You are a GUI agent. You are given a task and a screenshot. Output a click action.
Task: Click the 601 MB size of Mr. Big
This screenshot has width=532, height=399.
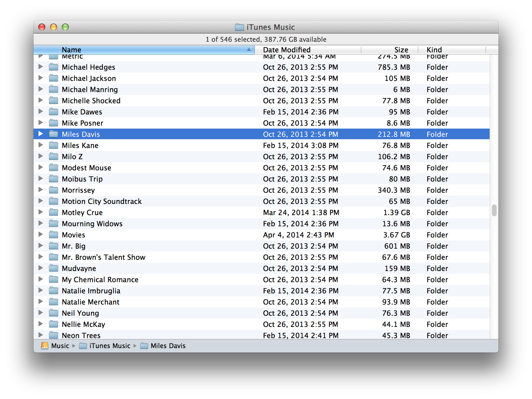click(397, 246)
